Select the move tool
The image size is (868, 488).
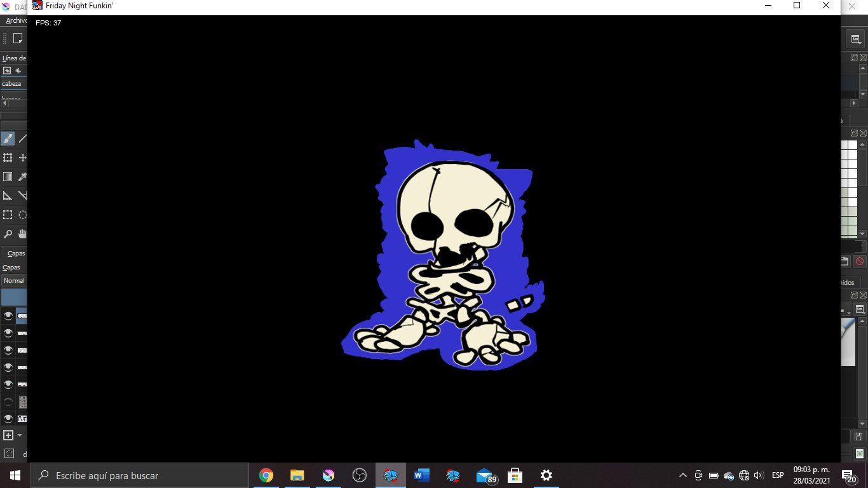(23, 158)
